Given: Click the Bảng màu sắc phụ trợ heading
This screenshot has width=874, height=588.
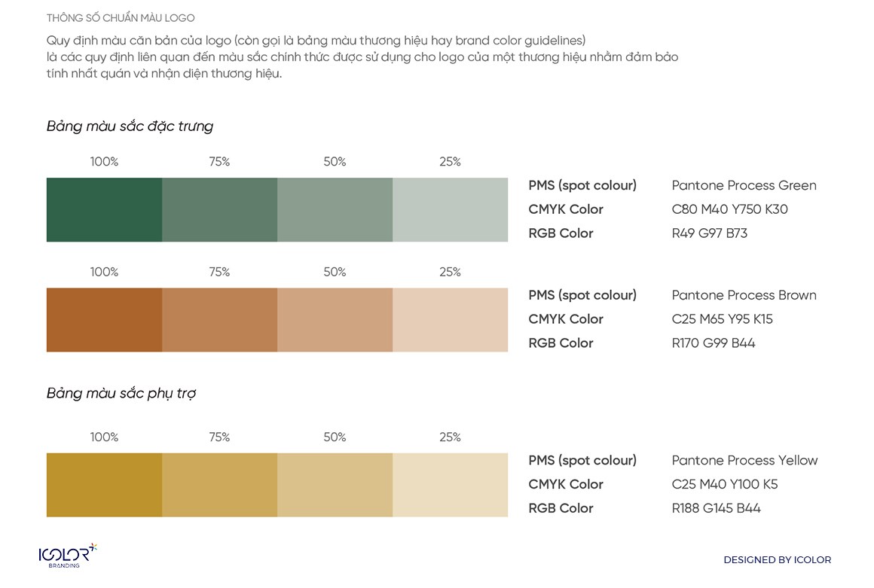Looking at the screenshot, I should 121,394.
